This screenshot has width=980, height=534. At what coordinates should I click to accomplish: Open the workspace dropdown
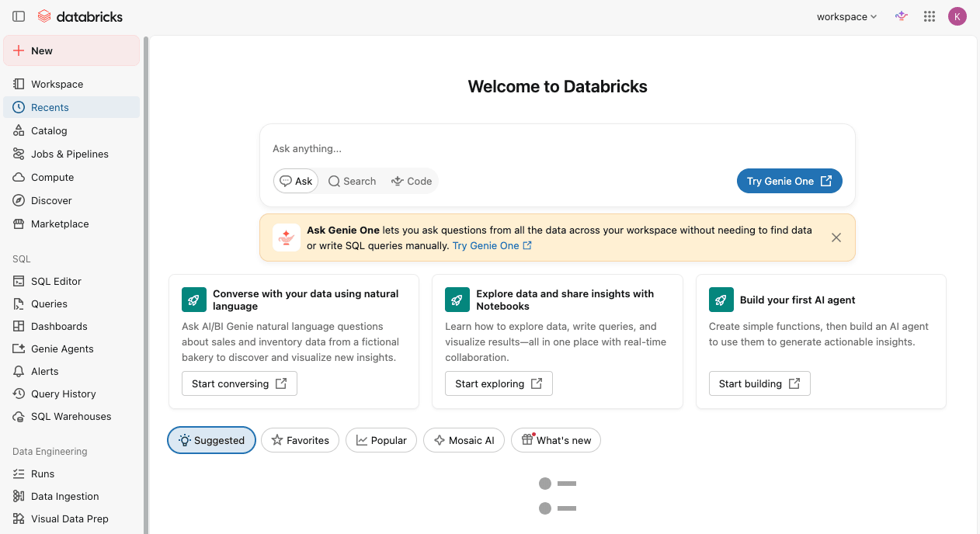[x=846, y=16]
